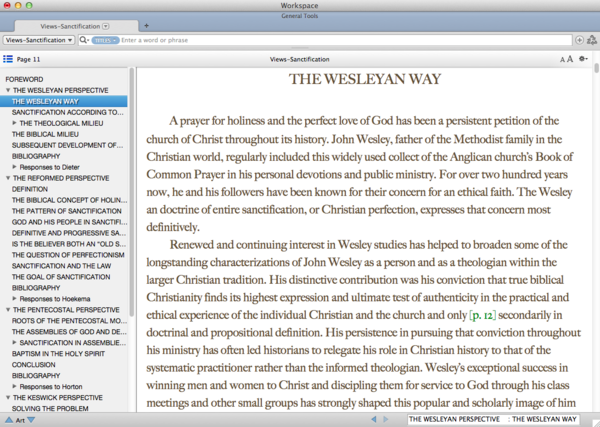Collapse THE PENTECOSTAL PERSPECTIVE section
Viewport: 600px width, 427px height.
click(8, 310)
